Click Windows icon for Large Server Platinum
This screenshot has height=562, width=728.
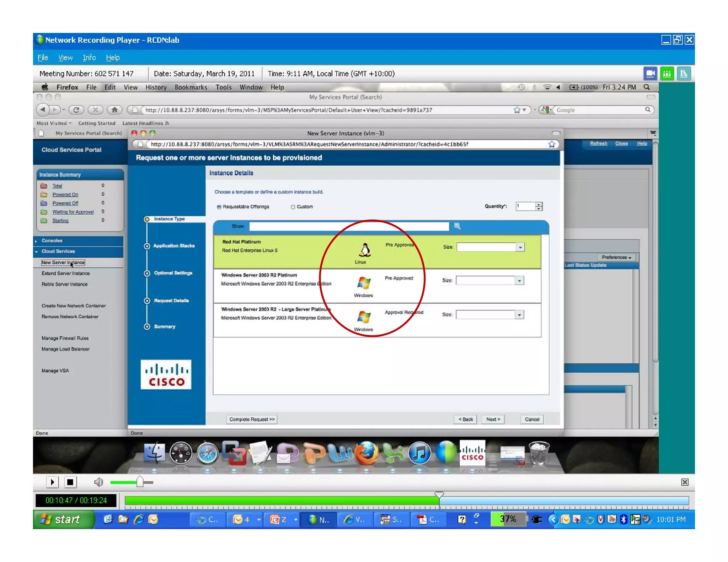(x=364, y=317)
